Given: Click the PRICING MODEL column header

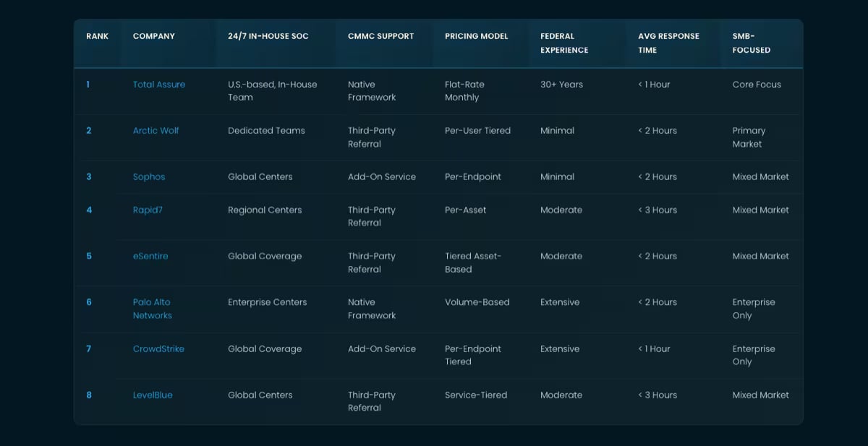Looking at the screenshot, I should pyautogui.click(x=477, y=36).
